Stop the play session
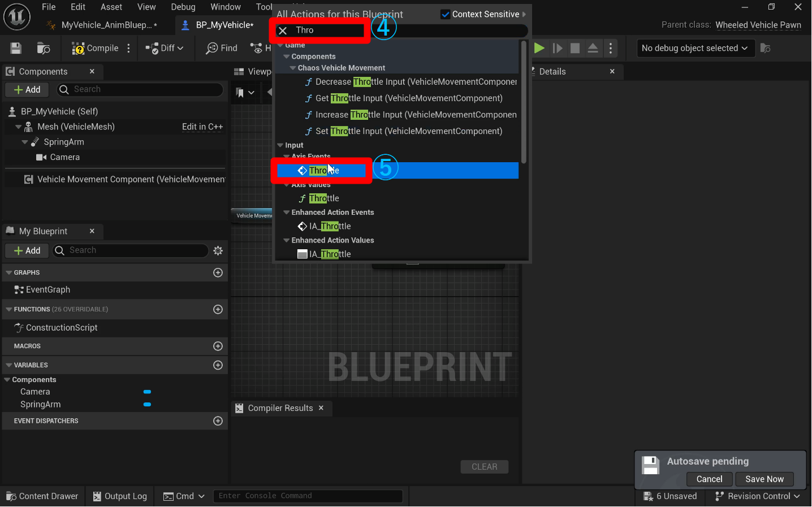This screenshot has height=507, width=812. click(575, 49)
